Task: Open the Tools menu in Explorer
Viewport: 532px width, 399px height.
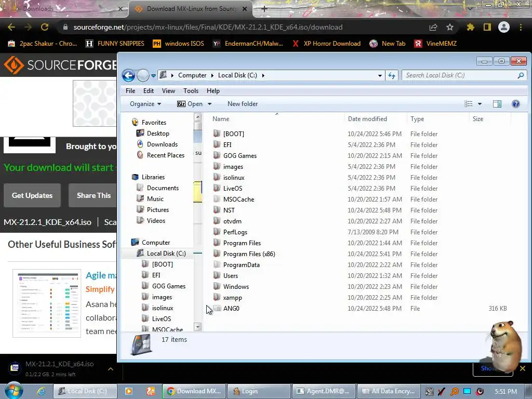Action: click(x=191, y=90)
